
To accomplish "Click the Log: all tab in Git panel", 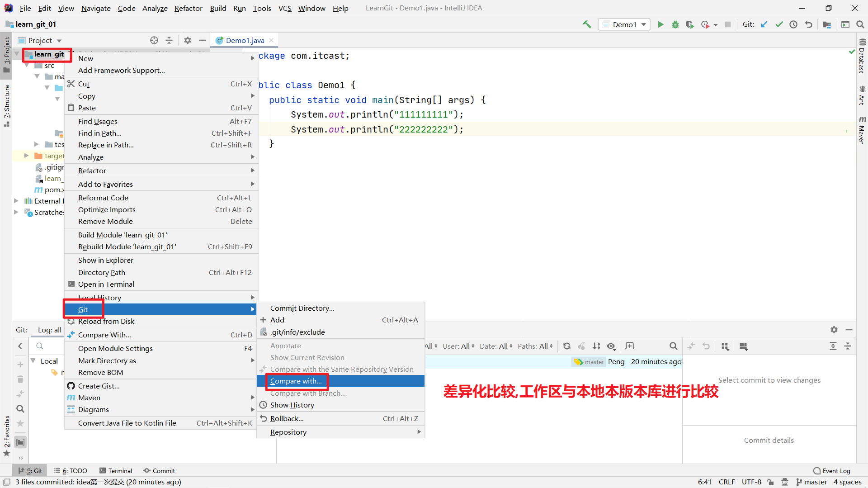I will point(49,330).
